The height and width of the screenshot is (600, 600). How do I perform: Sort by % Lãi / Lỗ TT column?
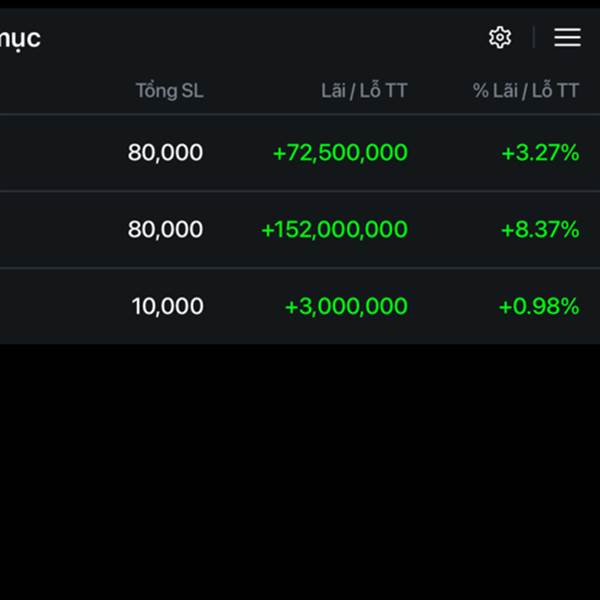click(526, 91)
